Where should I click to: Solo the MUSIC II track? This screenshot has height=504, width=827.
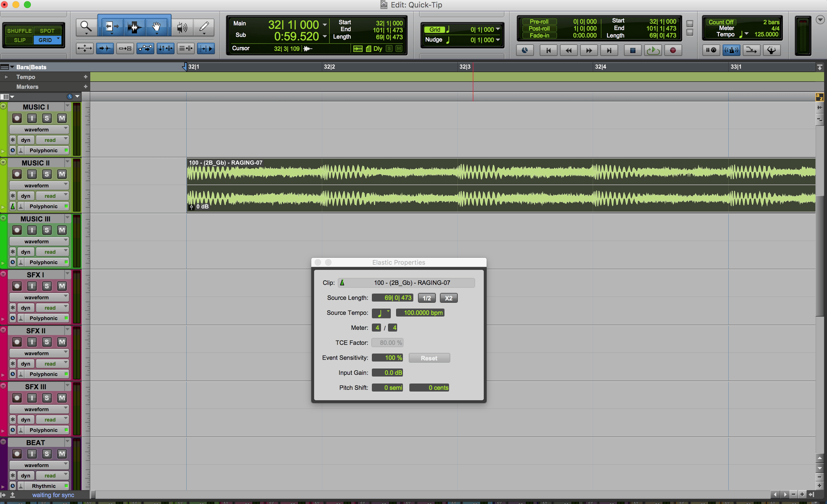pyautogui.click(x=47, y=174)
